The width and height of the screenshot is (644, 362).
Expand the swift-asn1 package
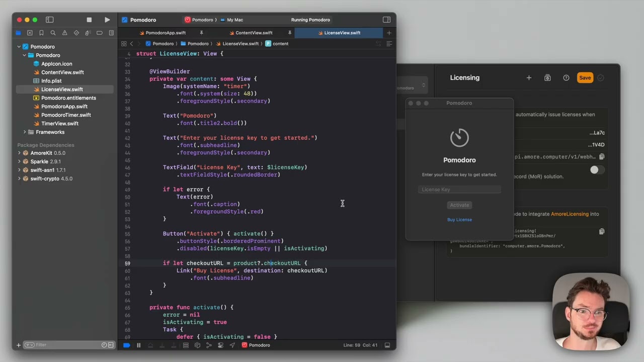(x=19, y=170)
